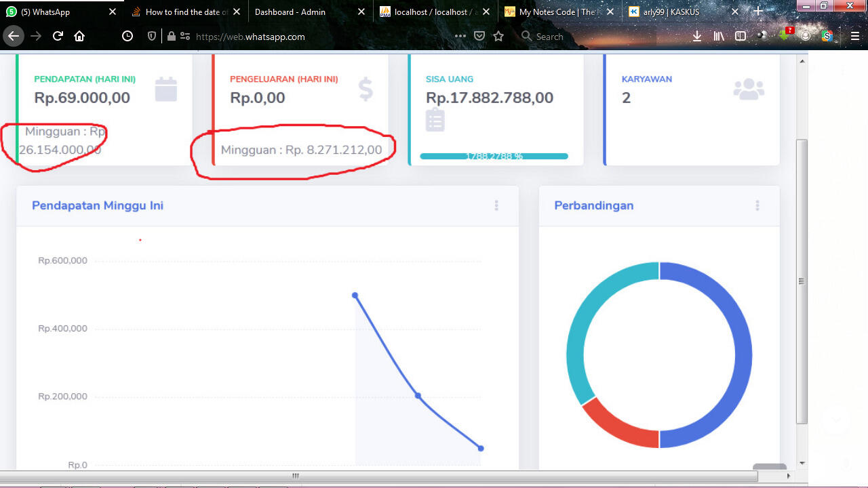Toggle the bookmark star for this page

click(x=498, y=36)
